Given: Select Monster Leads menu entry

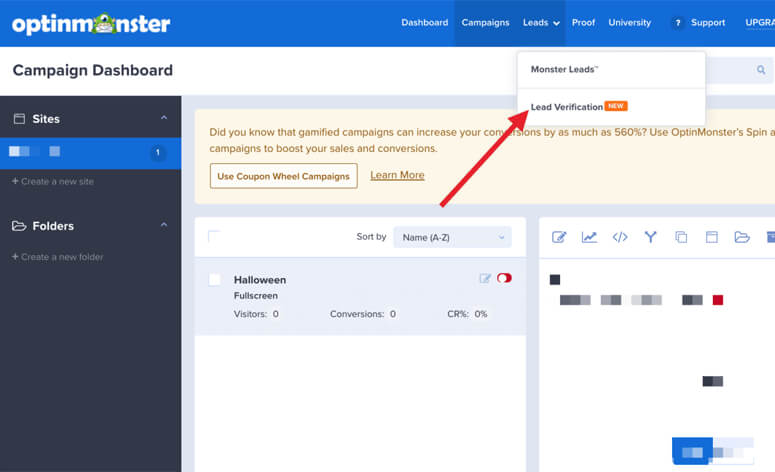Looking at the screenshot, I should click(611, 70).
